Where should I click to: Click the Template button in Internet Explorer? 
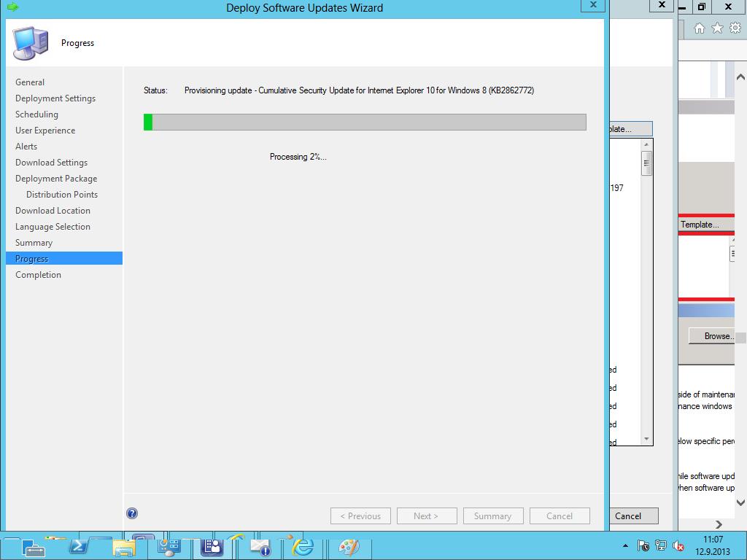point(706,225)
